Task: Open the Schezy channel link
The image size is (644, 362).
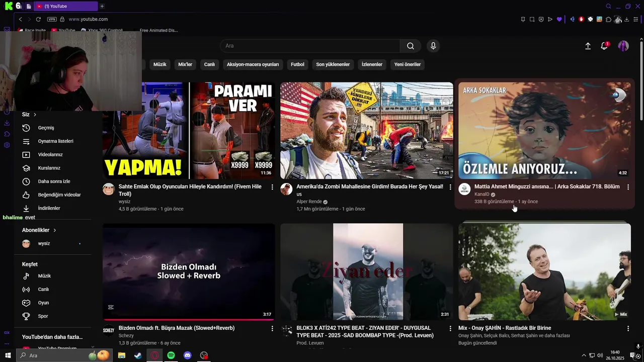Action: (x=126, y=336)
